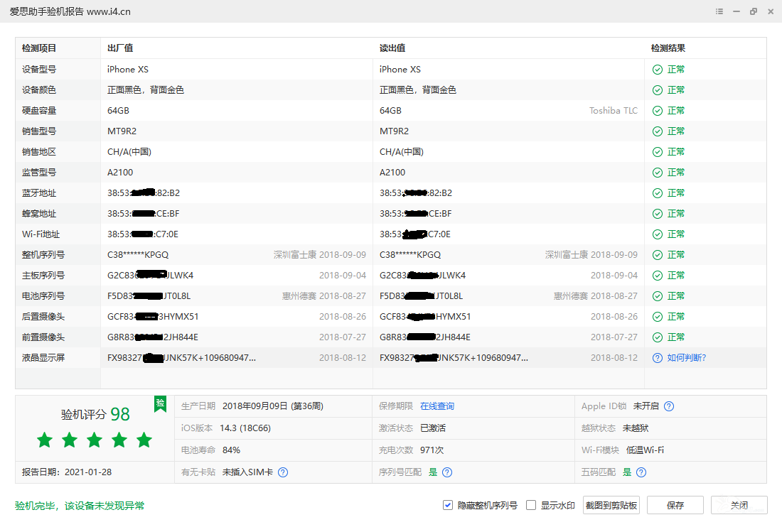Click the question mark icon in 液晶显示屏 row
782x532 pixels.
click(x=658, y=358)
